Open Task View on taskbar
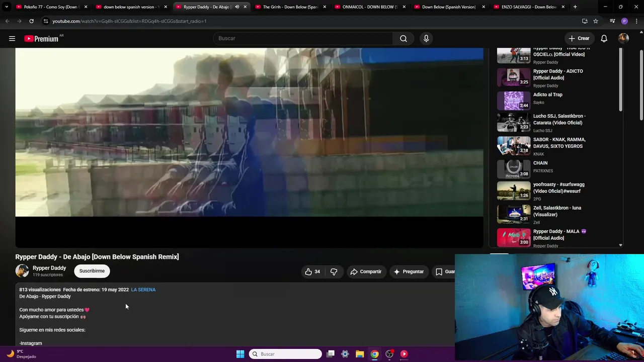 pos(331,354)
